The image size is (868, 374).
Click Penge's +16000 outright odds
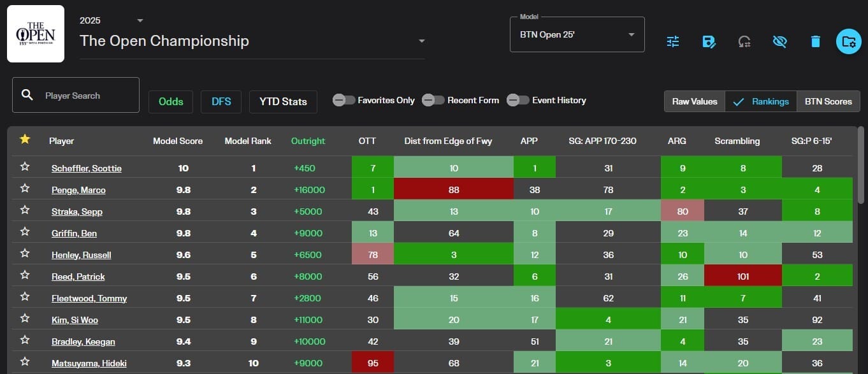(308, 190)
